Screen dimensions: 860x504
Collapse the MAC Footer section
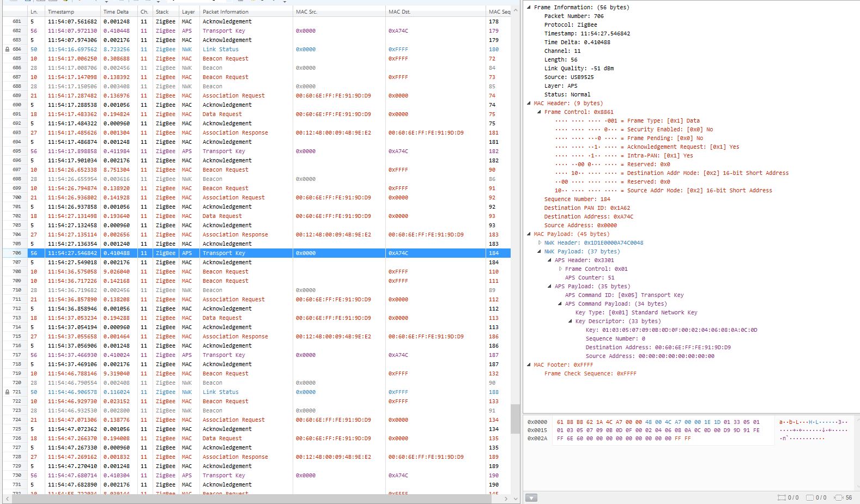(x=529, y=365)
